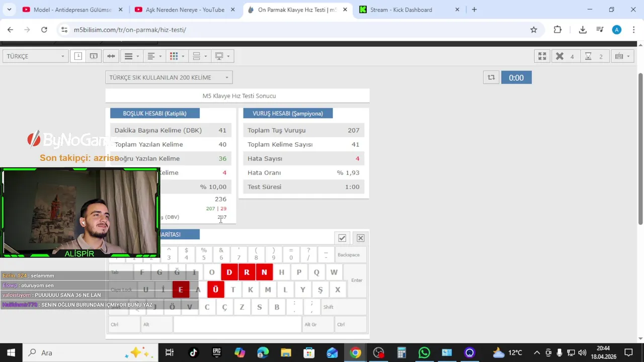Click the address bar URL field
This screenshot has height=362, width=644.
tap(300, 30)
